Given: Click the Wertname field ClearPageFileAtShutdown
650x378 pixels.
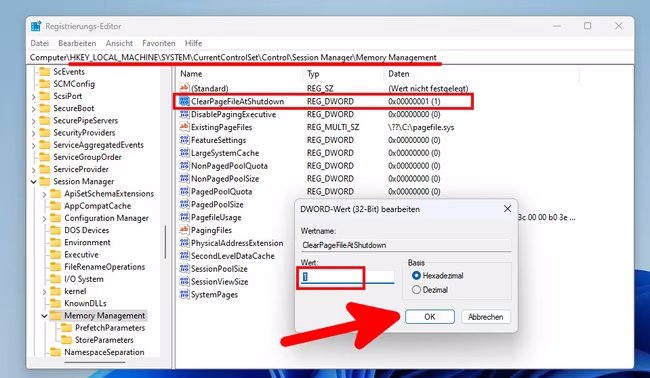Looking at the screenshot, I should [x=406, y=245].
